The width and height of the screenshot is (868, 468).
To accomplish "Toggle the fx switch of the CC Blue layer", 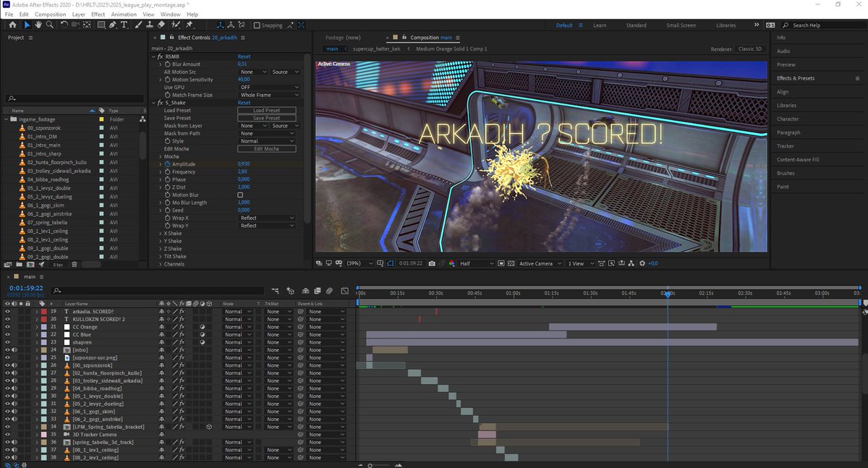I will point(182,335).
